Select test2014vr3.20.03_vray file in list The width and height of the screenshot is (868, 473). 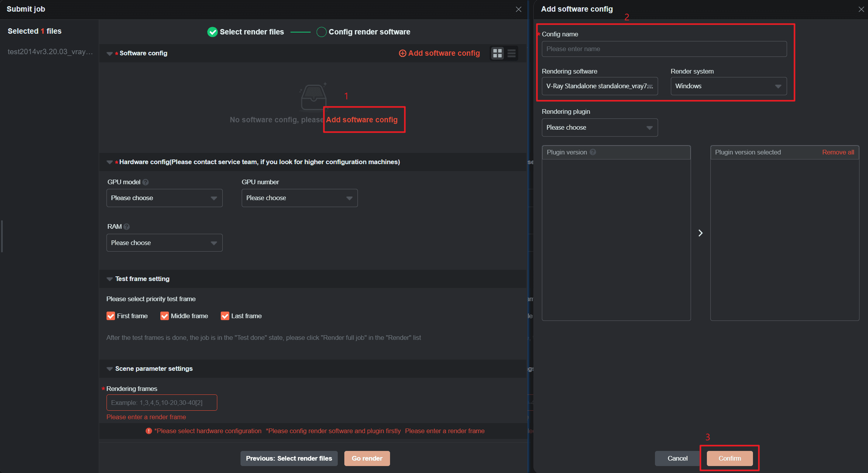pos(50,51)
